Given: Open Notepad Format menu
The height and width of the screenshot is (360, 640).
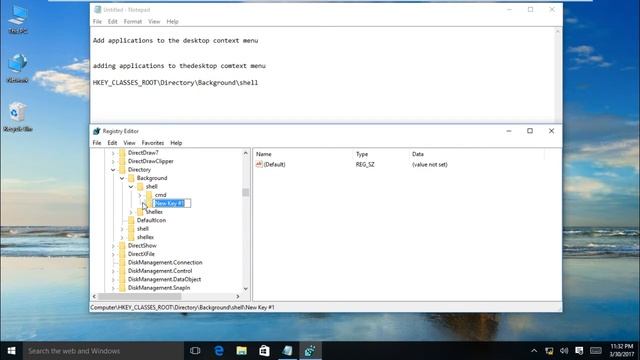Looking at the screenshot, I should click(x=133, y=22).
